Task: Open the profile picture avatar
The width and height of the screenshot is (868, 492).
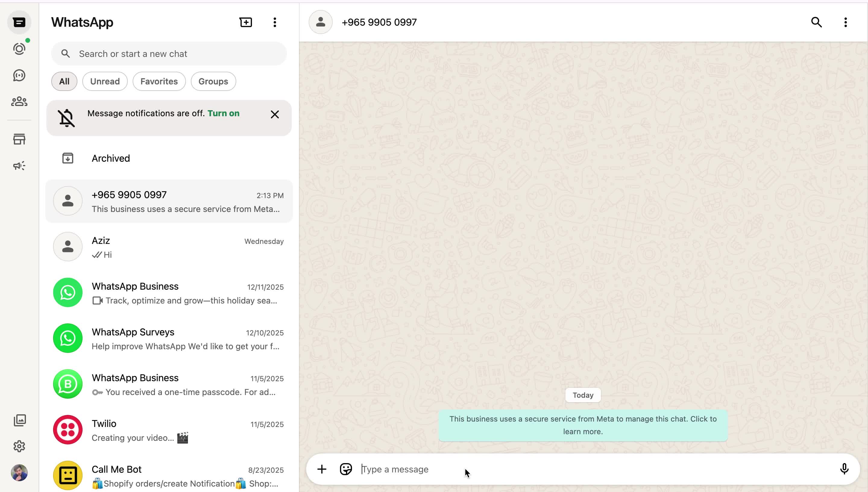Action: pos(19,473)
